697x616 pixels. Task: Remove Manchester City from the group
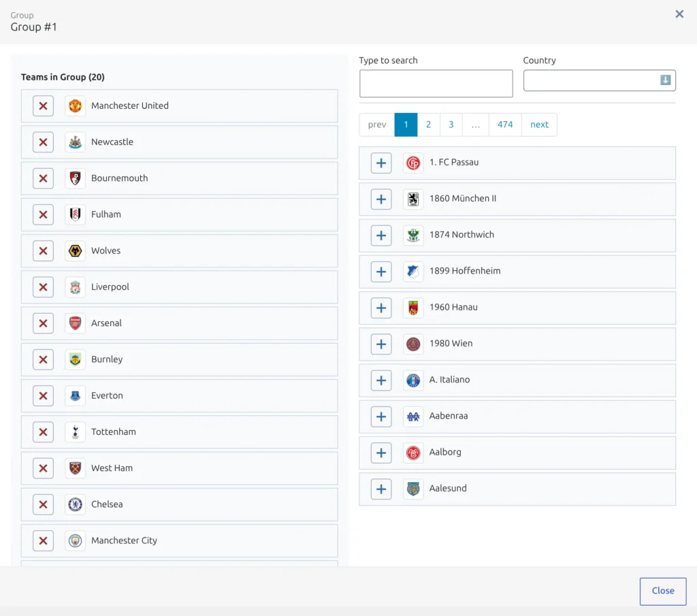(x=43, y=540)
